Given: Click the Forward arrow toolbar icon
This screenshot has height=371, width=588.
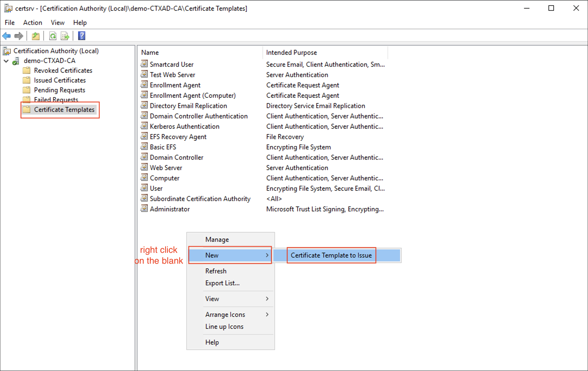Looking at the screenshot, I should tap(19, 36).
